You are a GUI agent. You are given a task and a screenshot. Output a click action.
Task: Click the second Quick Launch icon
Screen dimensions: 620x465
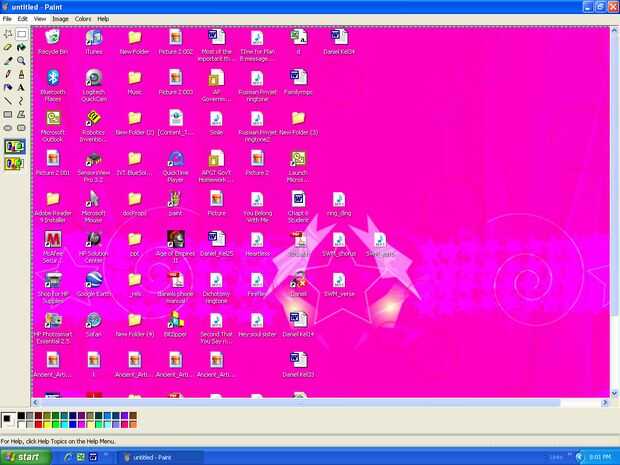point(81,457)
